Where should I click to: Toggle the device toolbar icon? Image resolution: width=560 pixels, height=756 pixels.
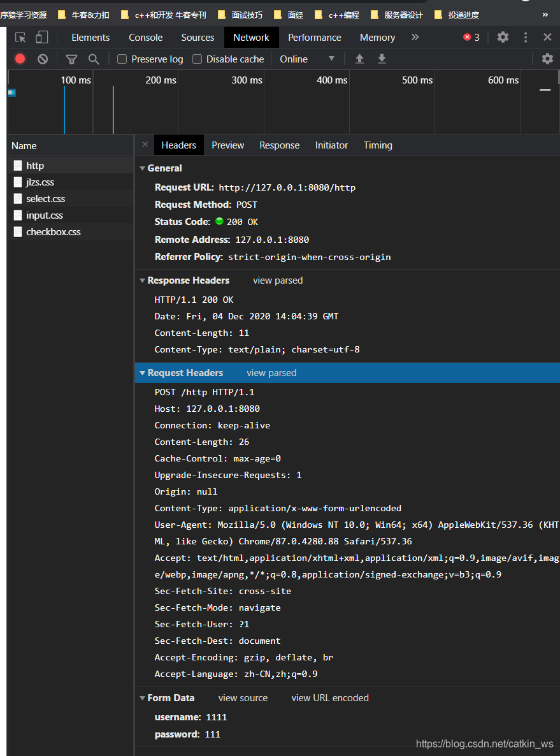point(42,37)
